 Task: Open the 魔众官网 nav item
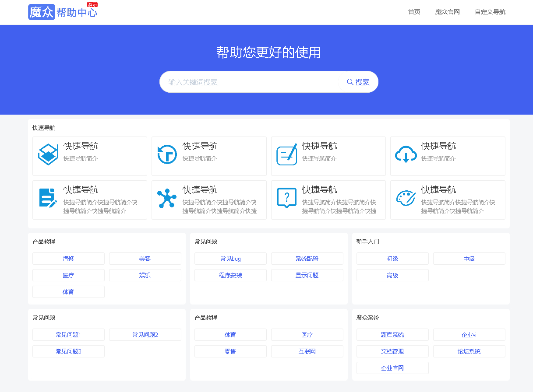(x=448, y=12)
